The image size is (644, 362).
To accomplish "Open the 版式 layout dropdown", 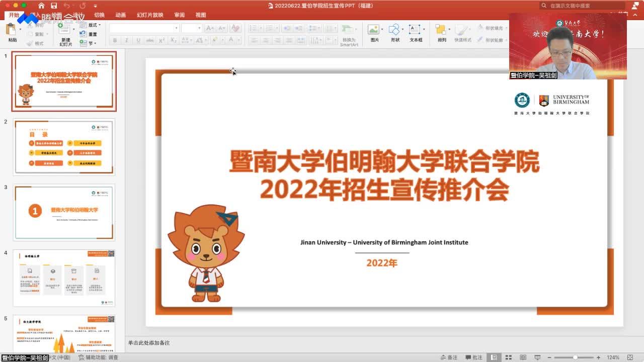I will coord(91,25).
